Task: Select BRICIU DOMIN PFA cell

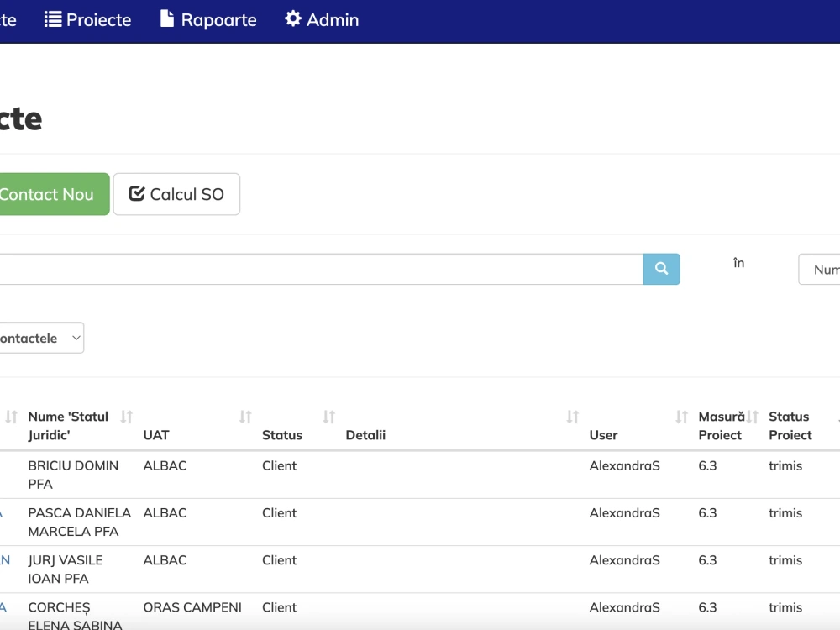Action: 73,475
